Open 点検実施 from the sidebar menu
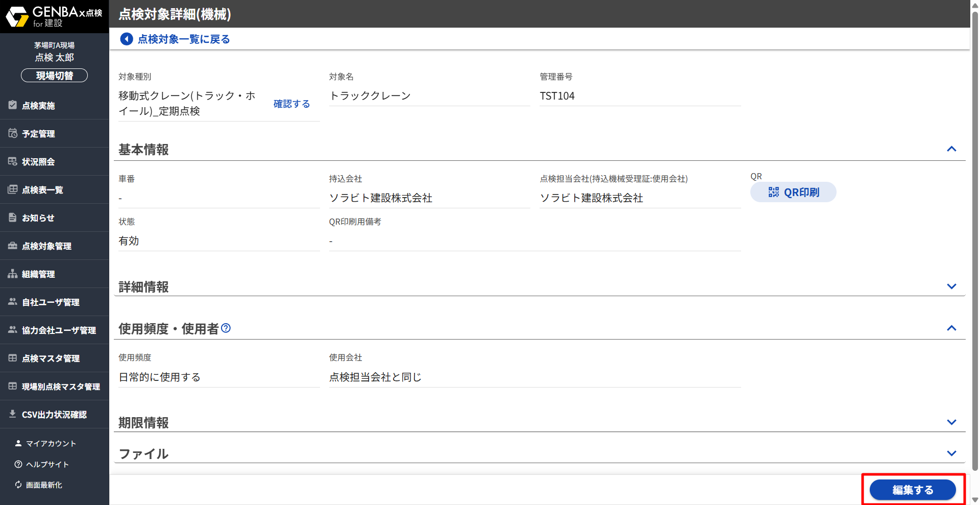This screenshot has width=980, height=505. coord(38,106)
